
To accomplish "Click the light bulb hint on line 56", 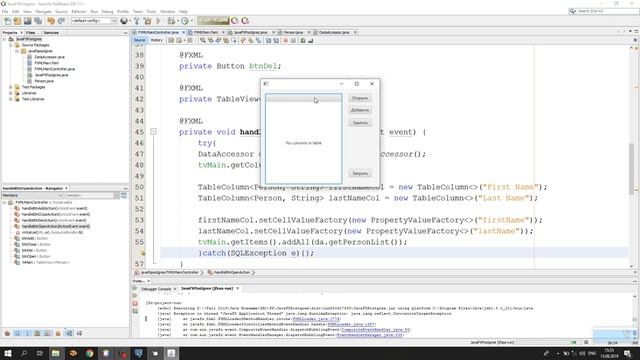I will 143,253.
